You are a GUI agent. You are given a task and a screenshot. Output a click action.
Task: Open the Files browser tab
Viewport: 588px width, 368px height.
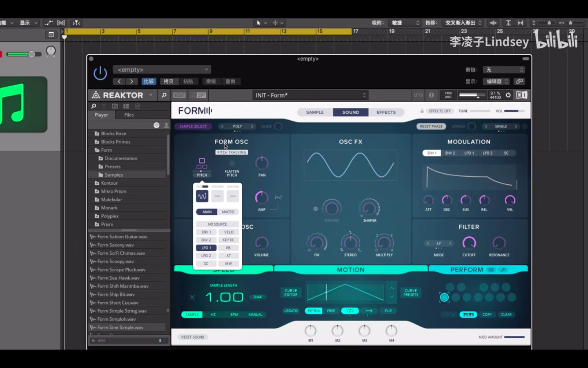click(x=129, y=115)
